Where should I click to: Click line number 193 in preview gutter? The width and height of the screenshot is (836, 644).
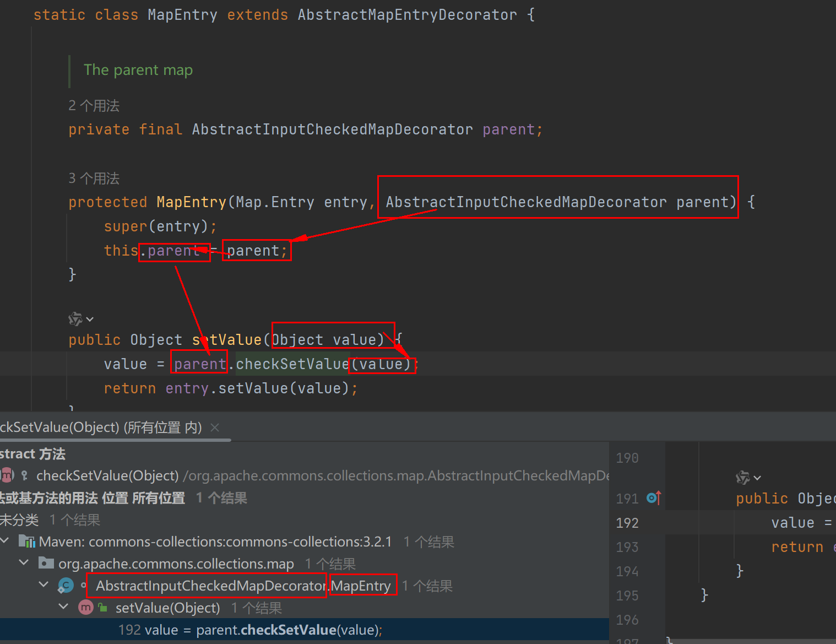coord(627,547)
